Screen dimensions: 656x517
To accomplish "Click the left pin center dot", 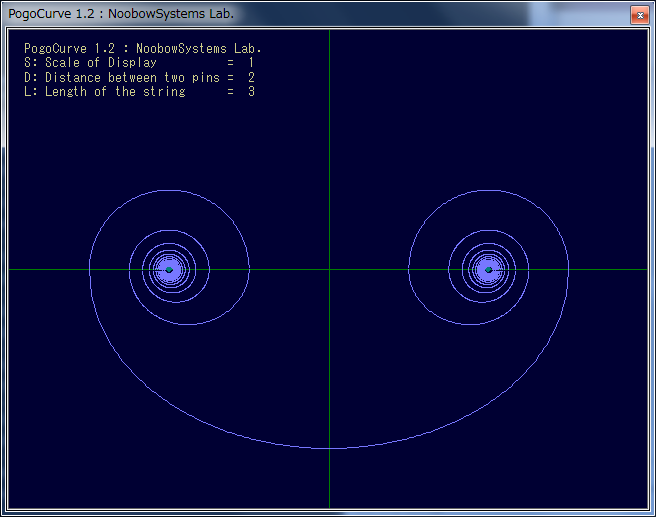I will click(169, 270).
